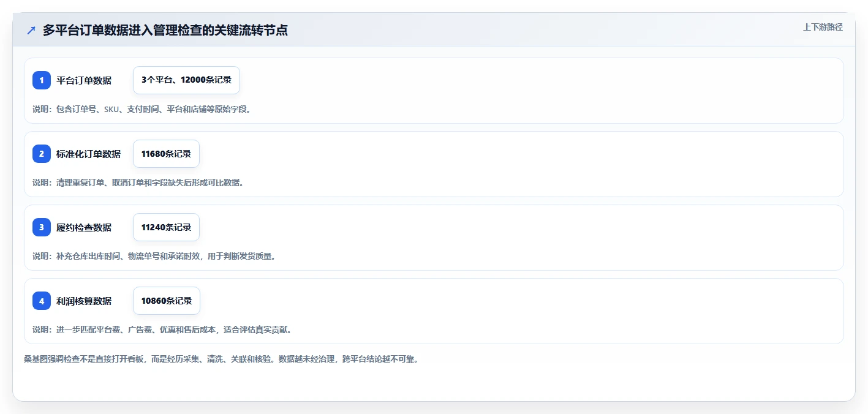This screenshot has height=414, width=868.
Task: Click the description about 补充仓库出库时间
Action: [x=154, y=256]
